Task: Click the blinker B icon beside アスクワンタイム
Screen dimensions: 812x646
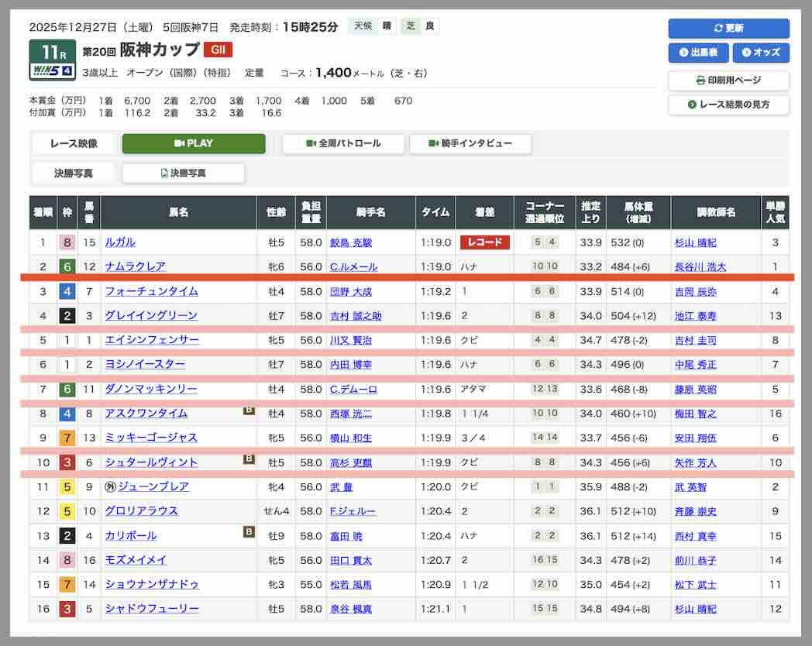Action: coord(249,411)
